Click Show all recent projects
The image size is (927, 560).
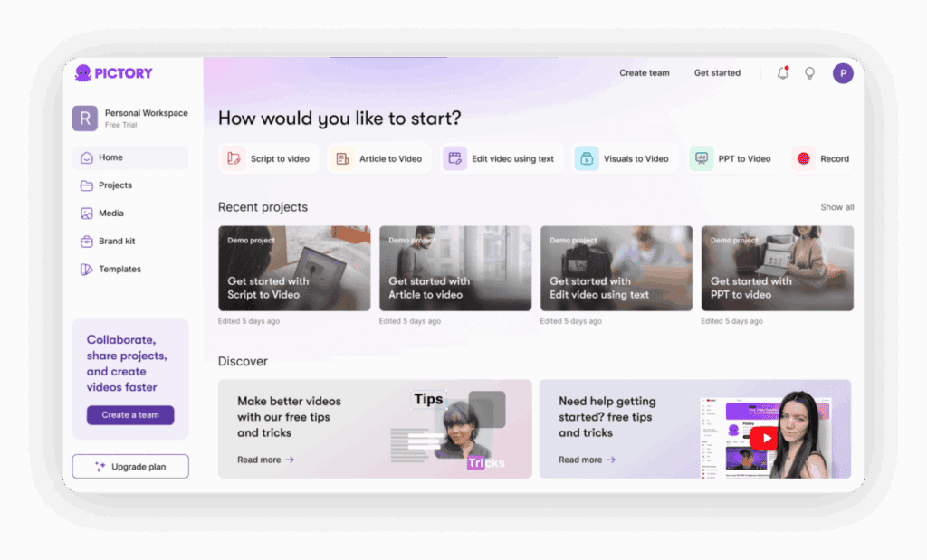(x=836, y=207)
